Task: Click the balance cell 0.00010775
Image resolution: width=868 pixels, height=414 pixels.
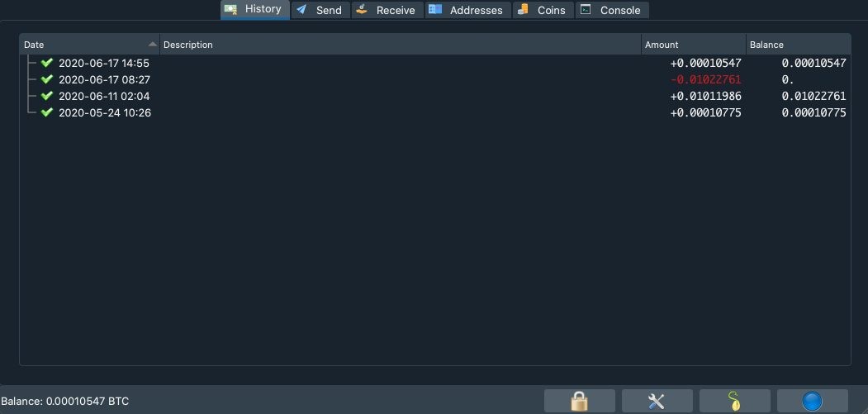Action: (x=813, y=113)
